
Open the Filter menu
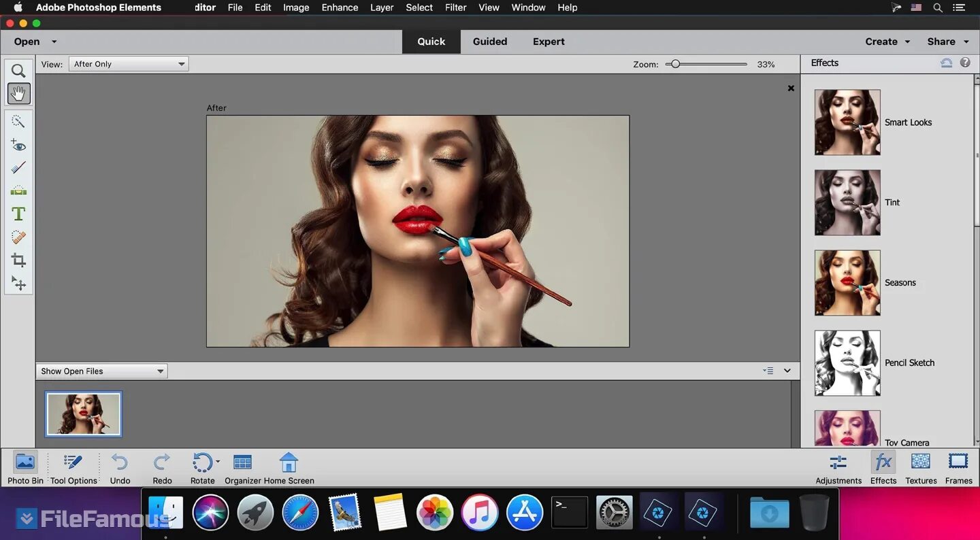click(456, 7)
